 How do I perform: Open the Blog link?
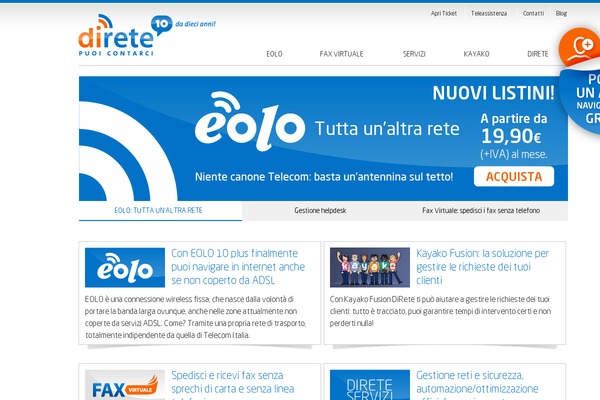pos(561,13)
